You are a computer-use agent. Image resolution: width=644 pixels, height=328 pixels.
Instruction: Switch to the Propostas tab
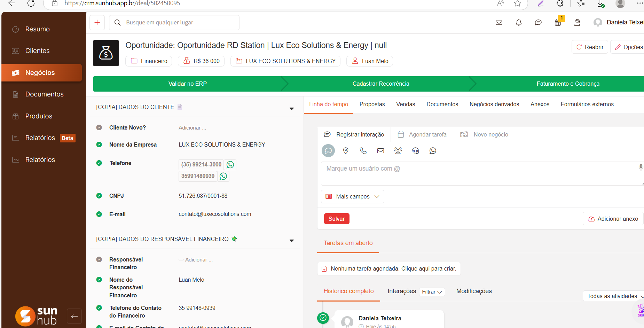pyautogui.click(x=372, y=104)
